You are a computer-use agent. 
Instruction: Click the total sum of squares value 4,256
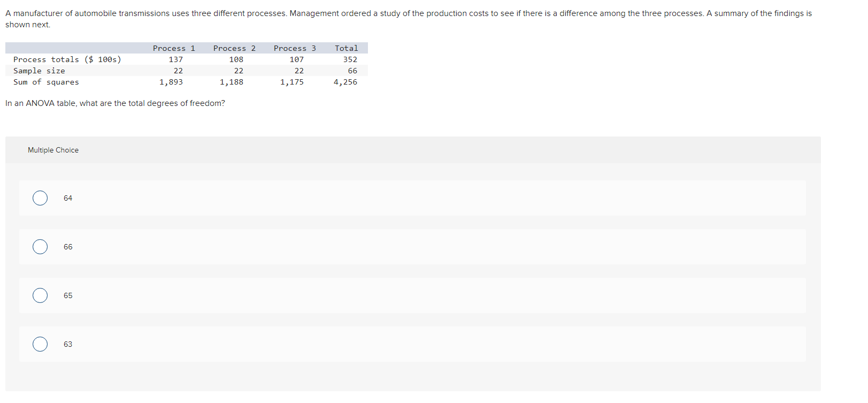point(345,82)
